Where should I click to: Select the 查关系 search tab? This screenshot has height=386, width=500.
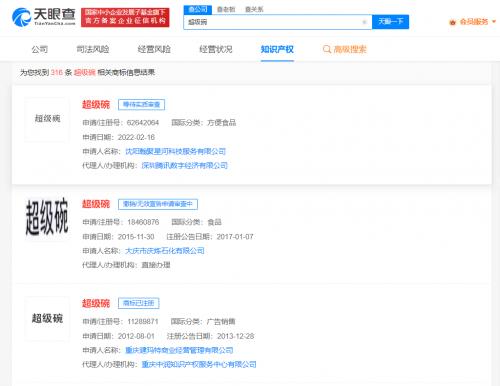[254, 9]
